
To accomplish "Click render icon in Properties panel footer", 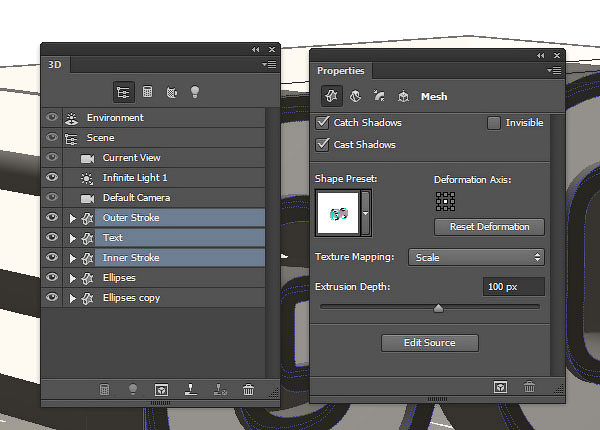I will (497, 386).
